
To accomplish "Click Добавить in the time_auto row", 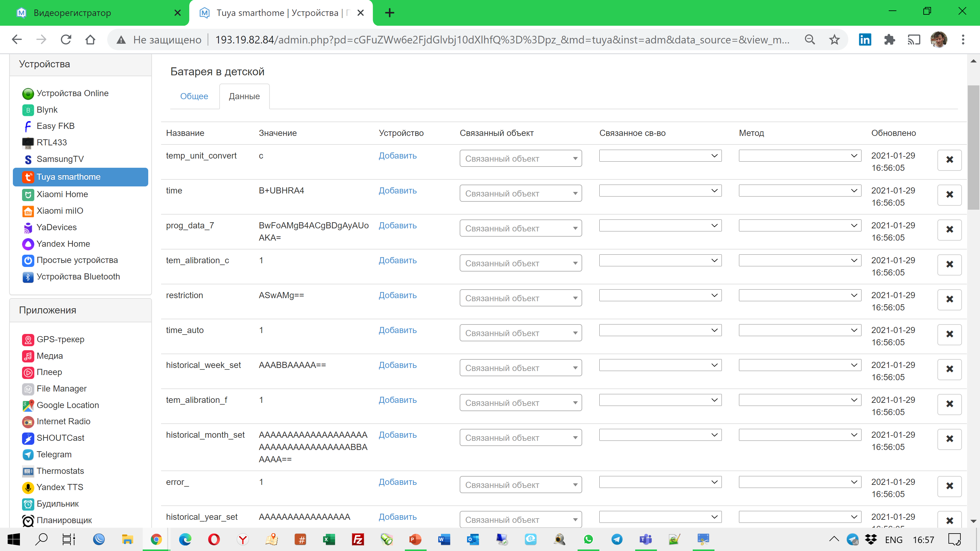I will point(397,330).
